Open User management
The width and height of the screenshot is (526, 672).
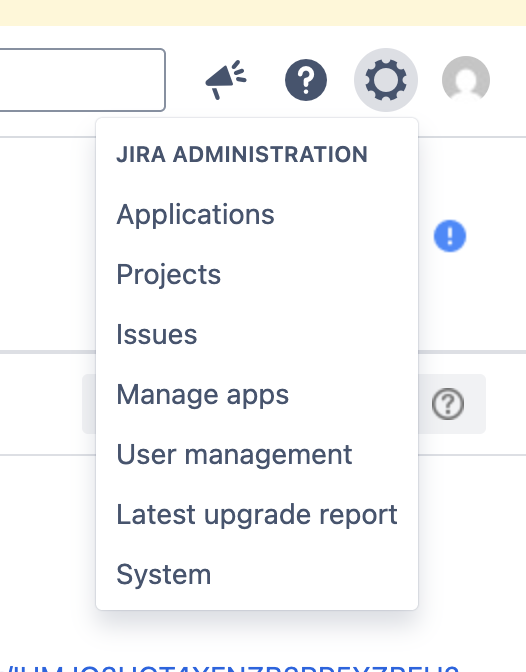tap(257, 454)
